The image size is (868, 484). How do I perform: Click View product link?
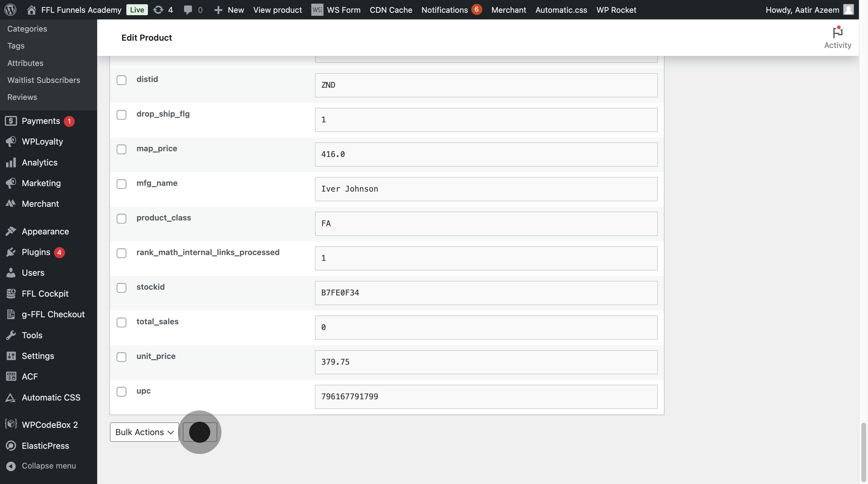point(277,10)
